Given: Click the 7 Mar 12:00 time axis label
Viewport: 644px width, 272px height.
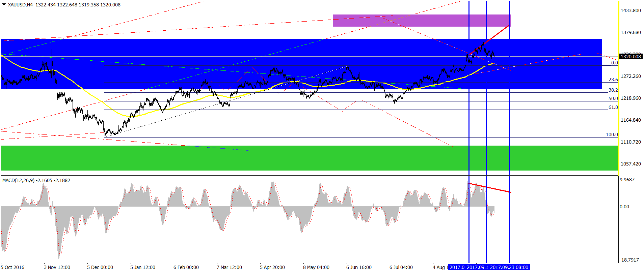Looking at the screenshot, I should tap(229, 267).
